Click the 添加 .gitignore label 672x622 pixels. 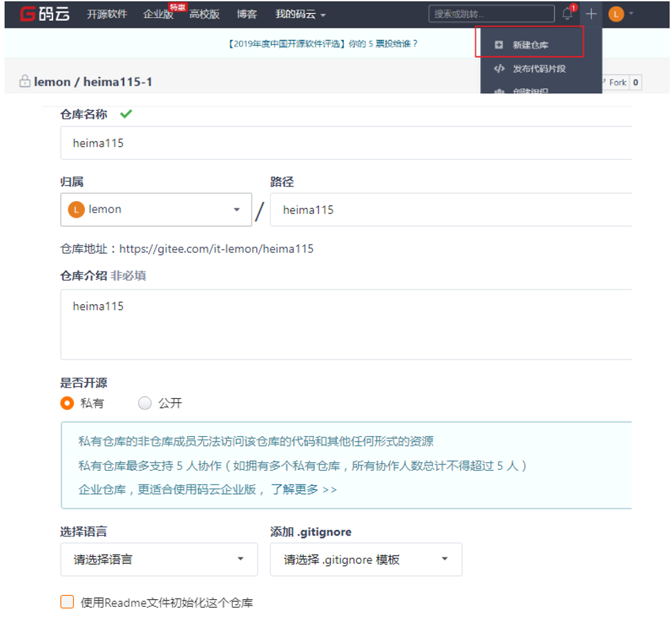[311, 532]
